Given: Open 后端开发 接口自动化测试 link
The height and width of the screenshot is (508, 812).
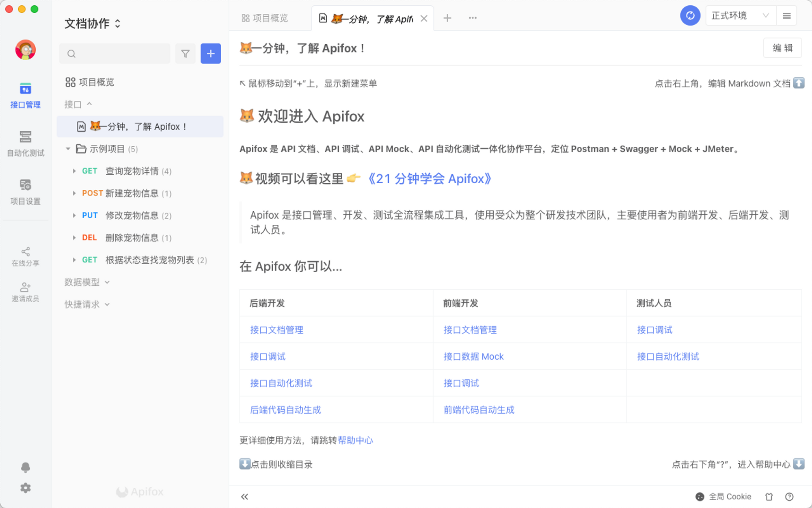Looking at the screenshot, I should click(281, 383).
